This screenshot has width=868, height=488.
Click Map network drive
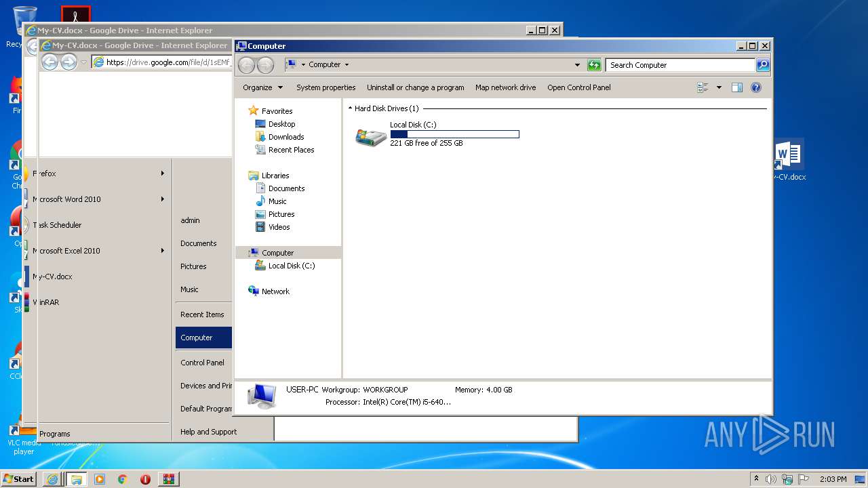click(505, 87)
